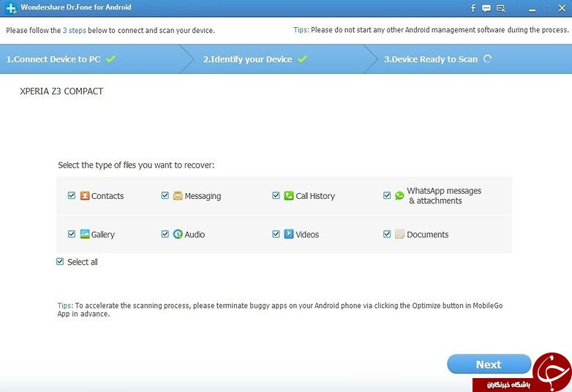
Task: Click the green checkmark beside Identify your Device
Action: [302, 59]
